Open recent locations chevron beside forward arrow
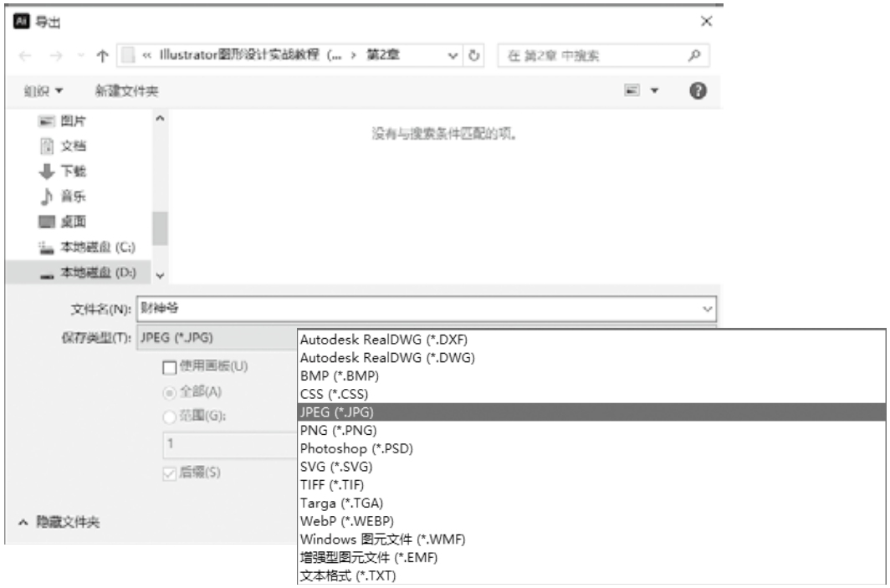This screenshot has height=588, width=890. [80, 55]
